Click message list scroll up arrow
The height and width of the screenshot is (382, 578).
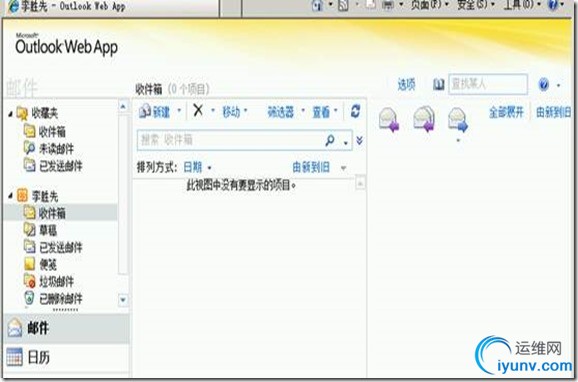[x=360, y=183]
